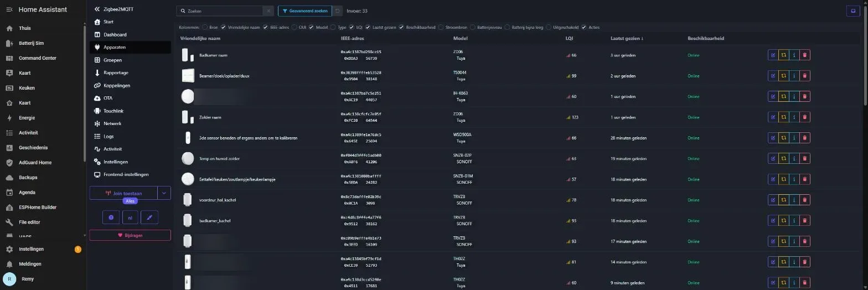Image resolution: width=868 pixels, height=290 pixels.
Task: Reconfigure the badkamer_kachel device
Action: [x=783, y=220]
